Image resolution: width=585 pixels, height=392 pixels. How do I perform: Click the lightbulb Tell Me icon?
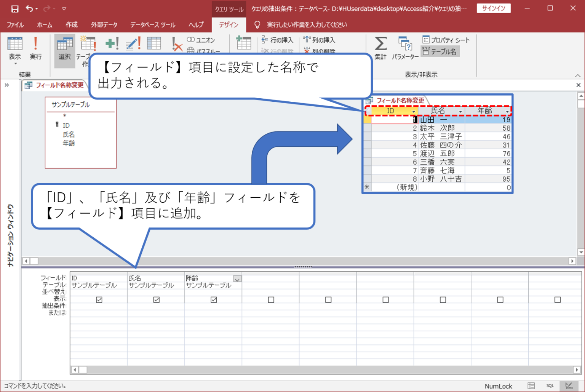(x=257, y=25)
